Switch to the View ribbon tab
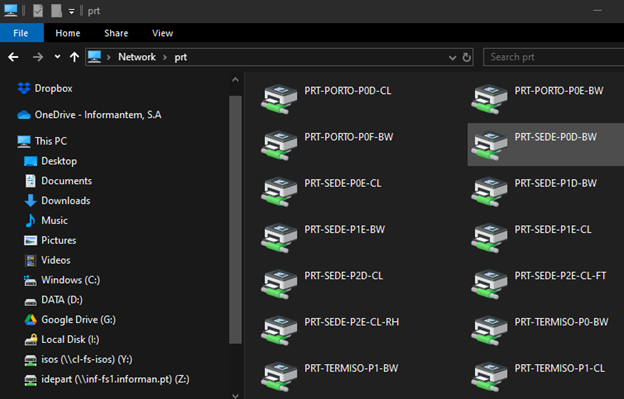Screen dimensions: 624x399 162,33
